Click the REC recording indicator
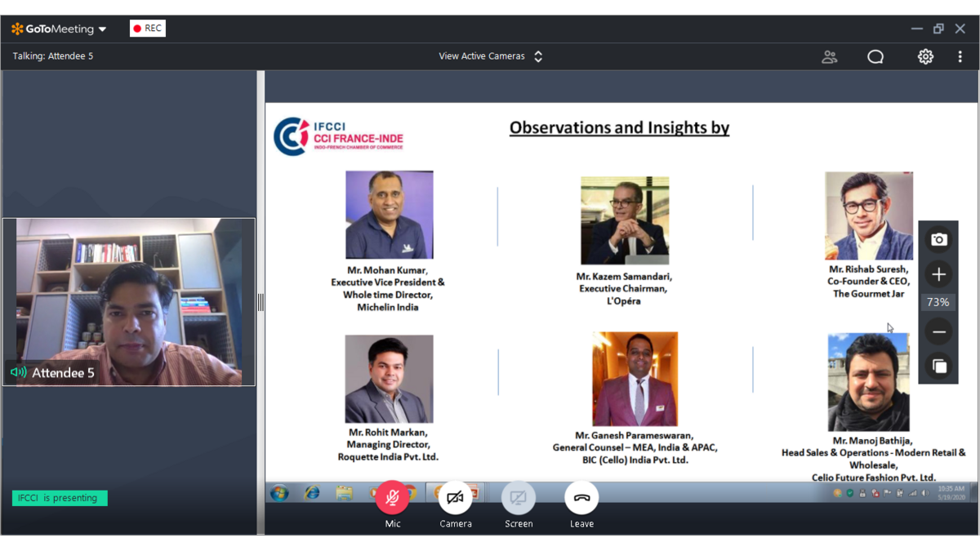This screenshot has height=551, width=980. coord(148,29)
